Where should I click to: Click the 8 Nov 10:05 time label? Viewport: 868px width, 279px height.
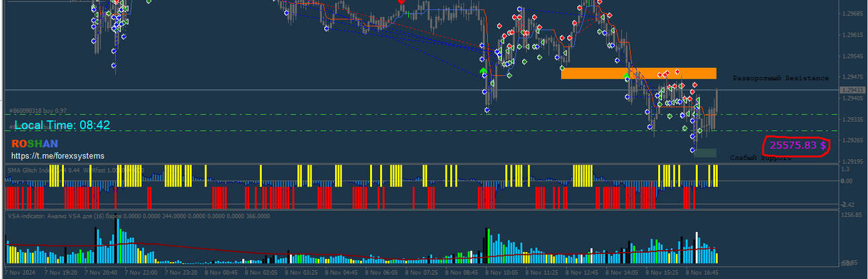pyautogui.click(x=503, y=274)
